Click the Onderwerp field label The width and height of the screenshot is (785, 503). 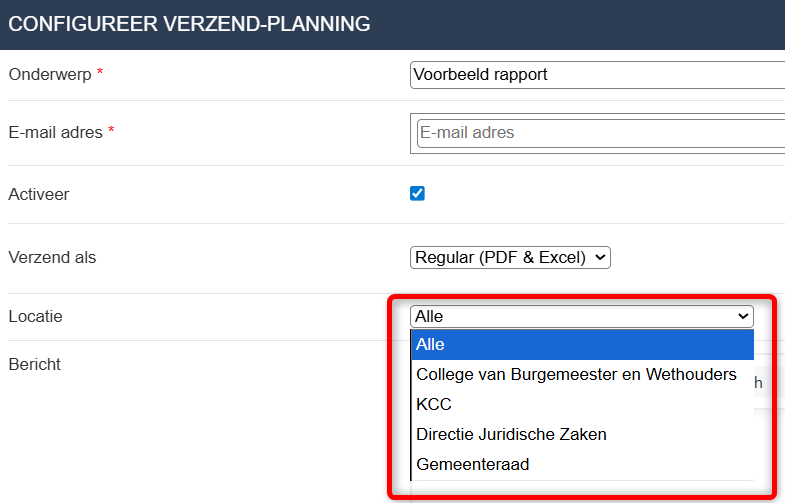tap(50, 75)
